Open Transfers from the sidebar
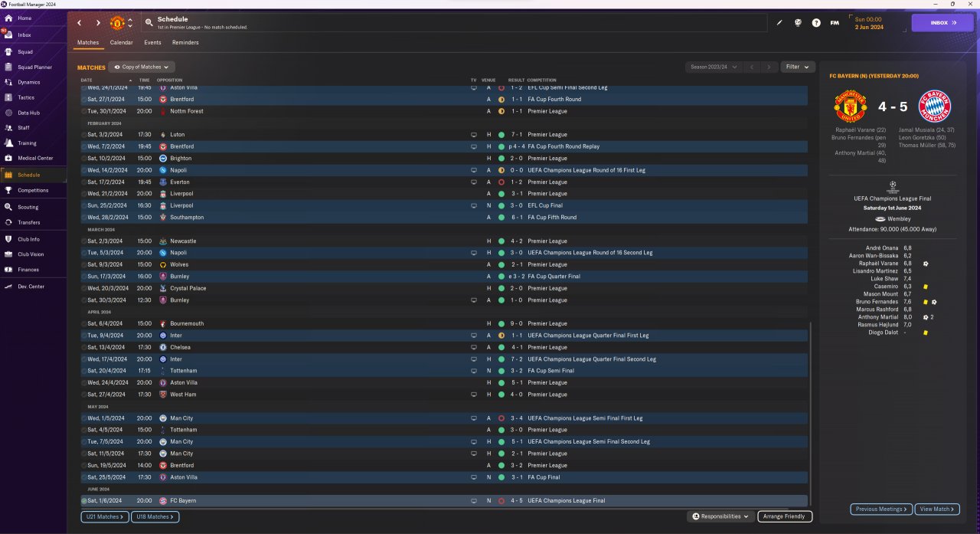This screenshot has height=534, width=980. [28, 222]
